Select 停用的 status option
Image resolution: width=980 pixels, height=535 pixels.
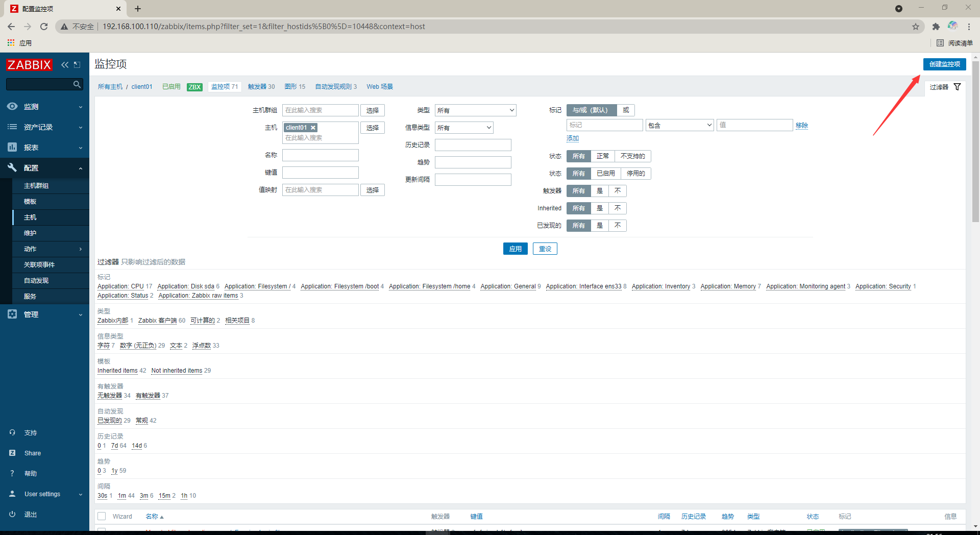point(636,174)
